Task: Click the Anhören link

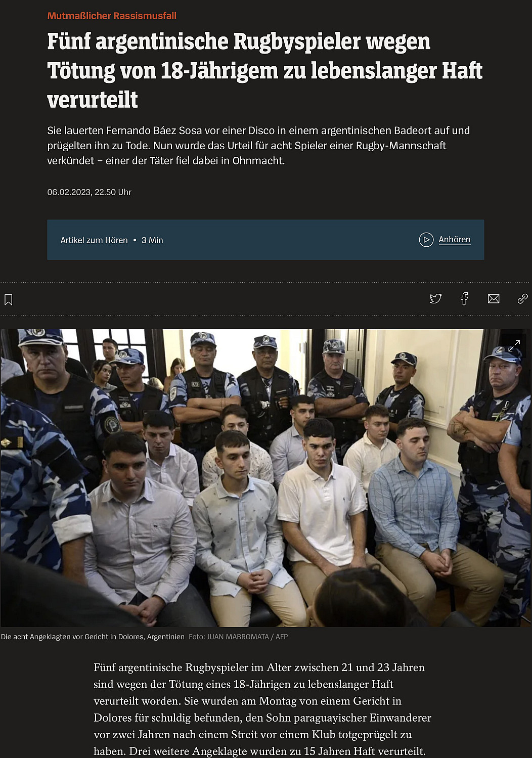Action: 455,240
